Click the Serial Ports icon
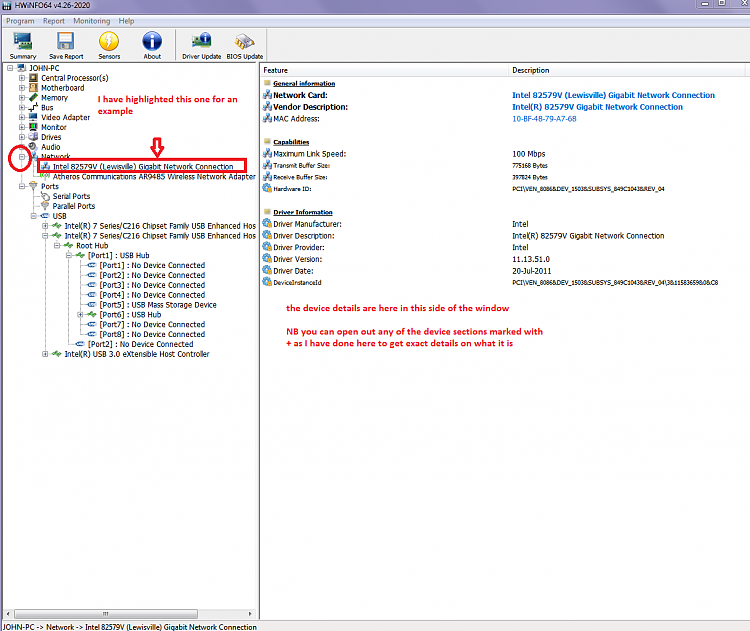The height and width of the screenshot is (631, 750). pyautogui.click(x=45, y=196)
